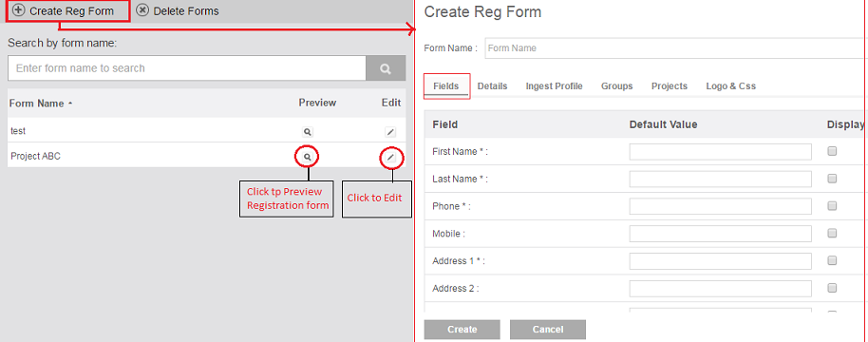Viewport: 868px width, 342px height.
Task: Preview the Project ABC form
Action: pos(308,157)
